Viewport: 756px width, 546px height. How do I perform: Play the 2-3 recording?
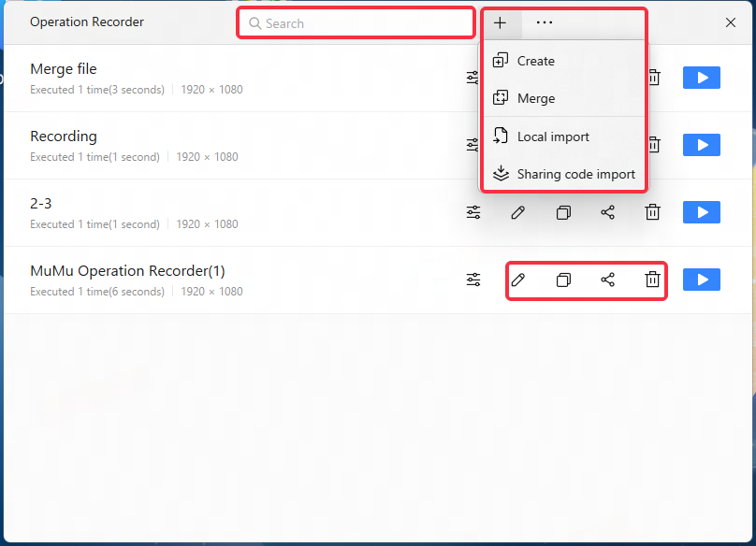point(702,212)
